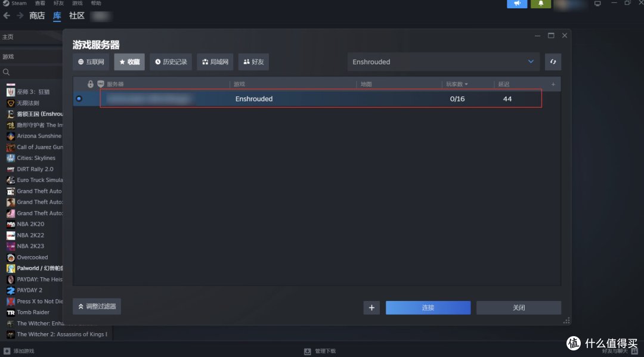
Task: Click the PAYDAY: The Heist game icon
Action: 11,280
